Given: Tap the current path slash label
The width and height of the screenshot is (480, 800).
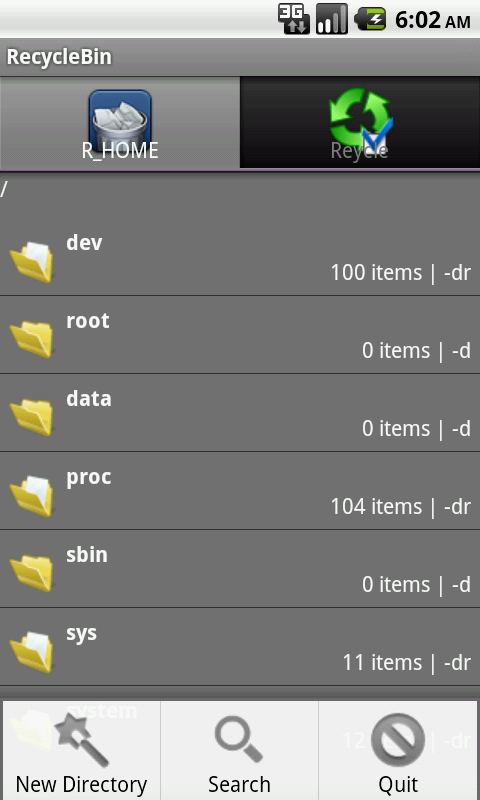Looking at the screenshot, I should pyautogui.click(x=4, y=190).
